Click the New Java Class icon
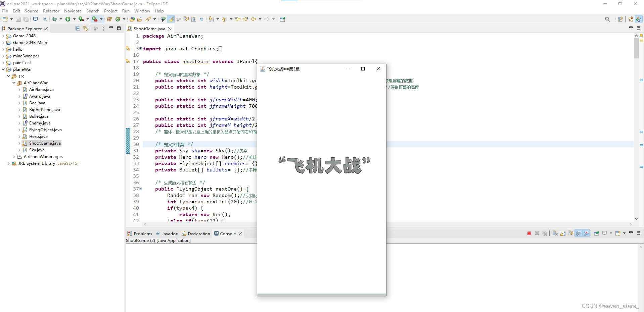 [x=118, y=19]
